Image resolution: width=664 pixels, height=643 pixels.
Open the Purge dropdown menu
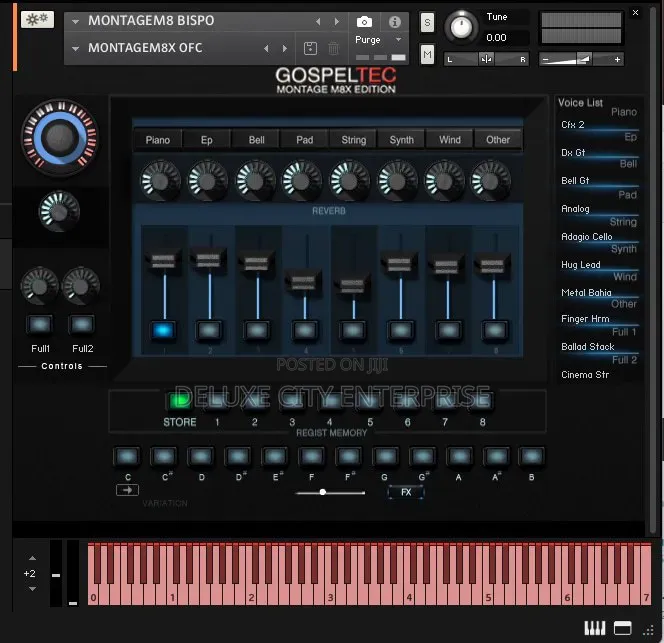tap(378, 40)
